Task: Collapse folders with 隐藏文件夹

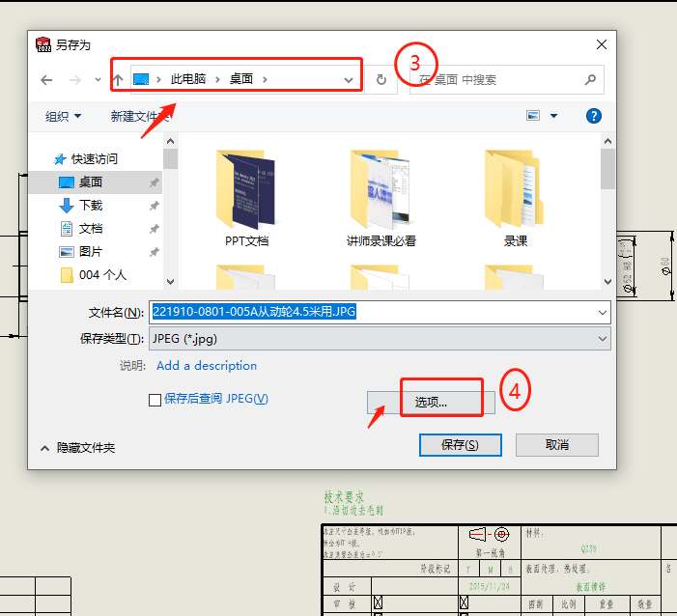Action: point(78,448)
